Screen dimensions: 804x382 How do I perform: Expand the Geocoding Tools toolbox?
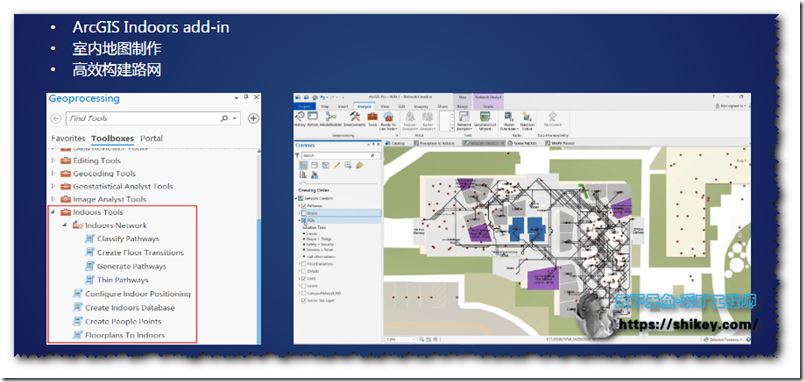coord(52,173)
